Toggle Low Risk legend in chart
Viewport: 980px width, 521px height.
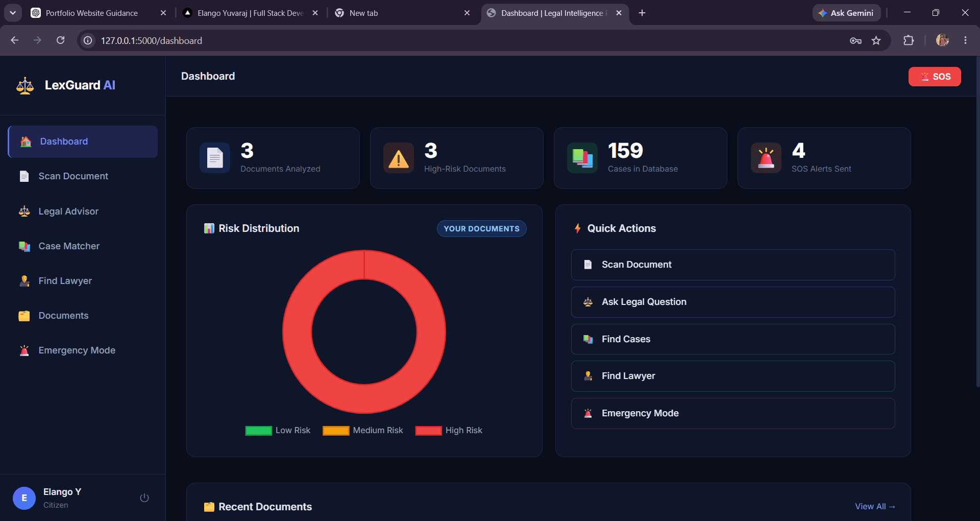(278, 431)
